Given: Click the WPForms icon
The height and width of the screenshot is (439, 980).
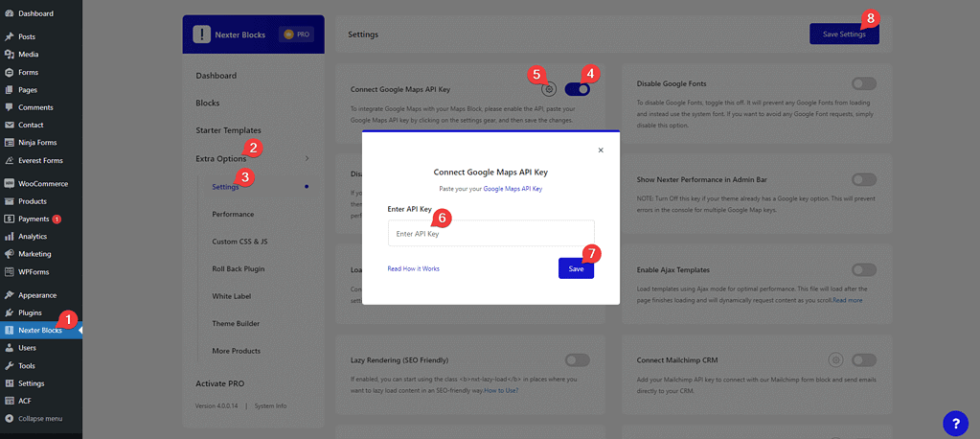Looking at the screenshot, I should click(x=10, y=272).
